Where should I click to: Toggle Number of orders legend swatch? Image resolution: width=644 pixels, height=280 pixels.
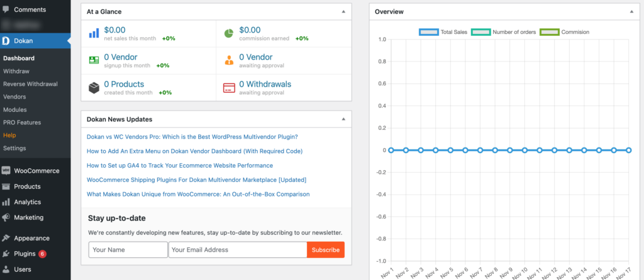[481, 32]
